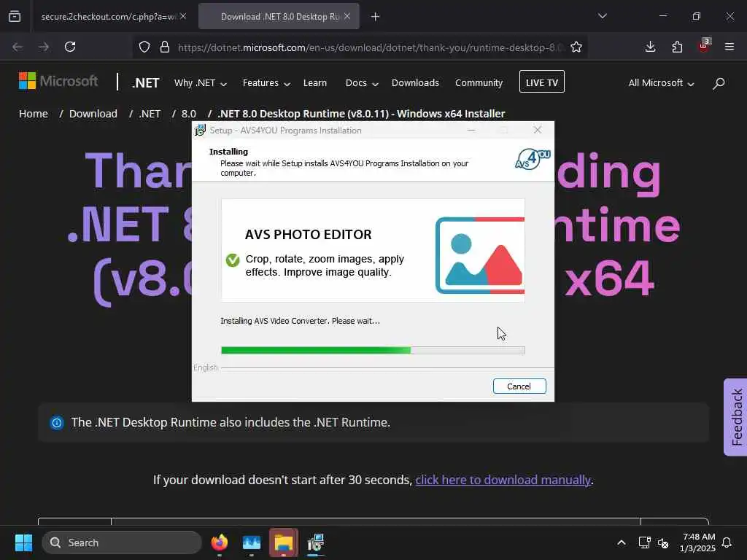
Task: Open the Firefox hamburger application menu
Action: (729, 47)
